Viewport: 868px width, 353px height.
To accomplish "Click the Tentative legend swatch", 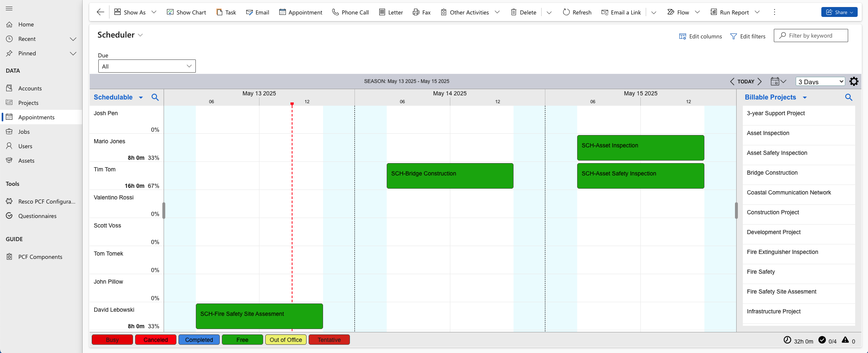I will pyautogui.click(x=329, y=340).
